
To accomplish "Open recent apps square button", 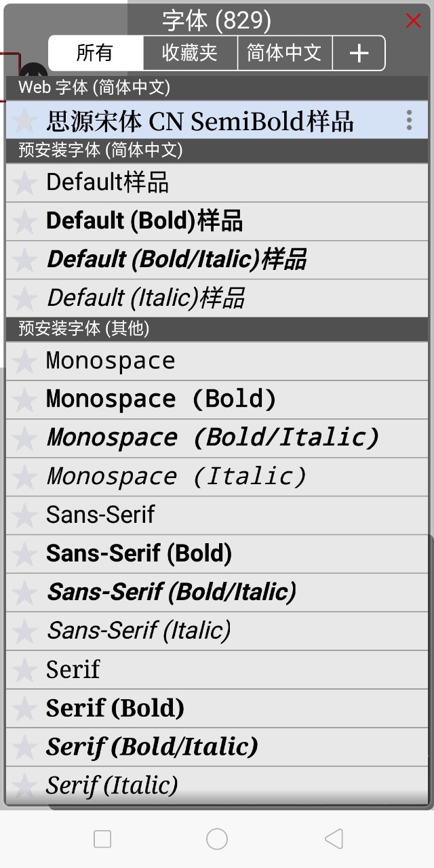I will click(102, 839).
